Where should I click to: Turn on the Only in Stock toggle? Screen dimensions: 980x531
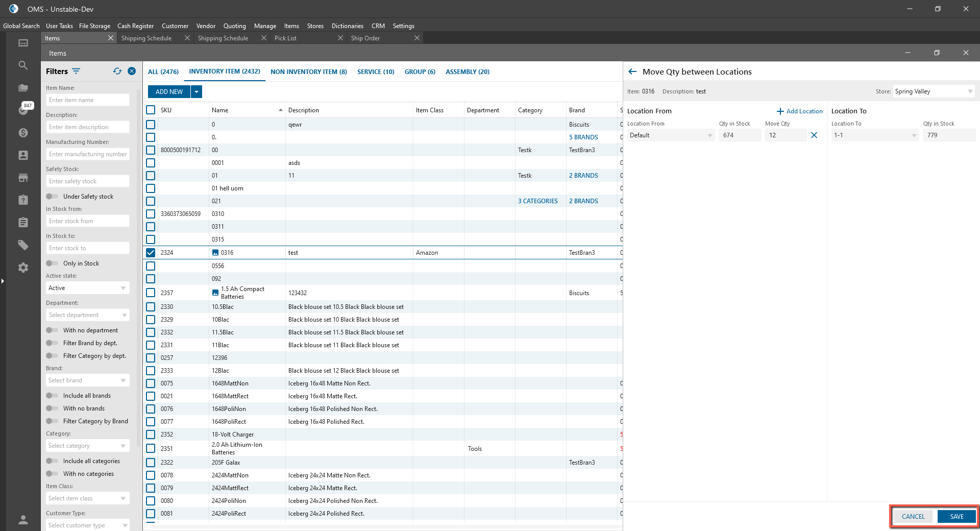click(x=52, y=263)
